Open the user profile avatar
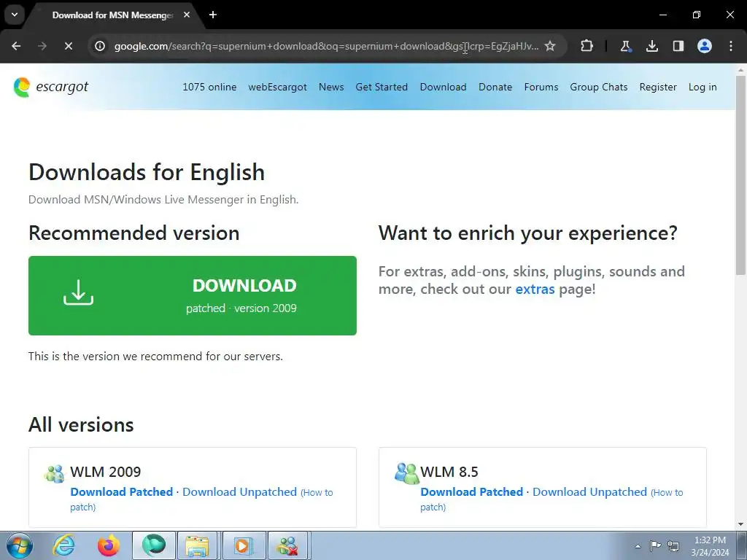 (x=705, y=46)
